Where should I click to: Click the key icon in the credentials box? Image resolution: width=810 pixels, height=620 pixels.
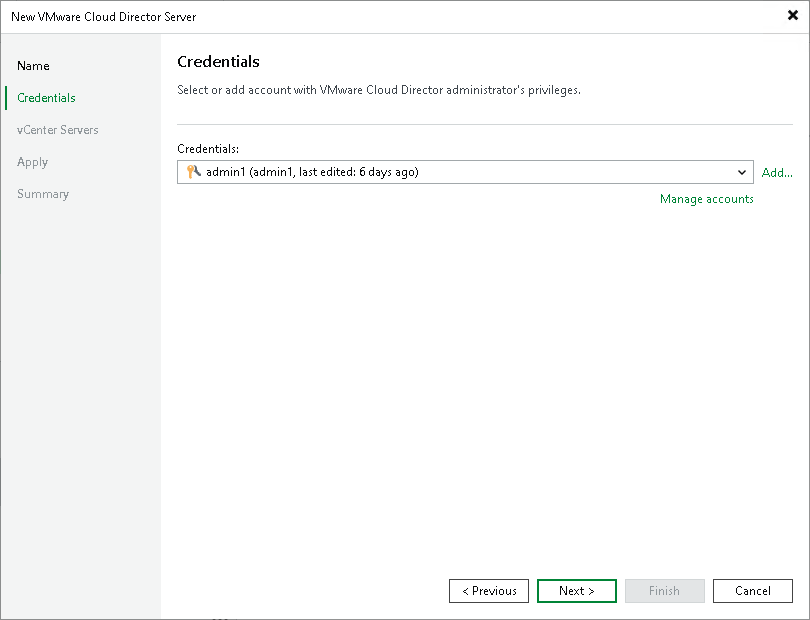pyautogui.click(x=194, y=172)
